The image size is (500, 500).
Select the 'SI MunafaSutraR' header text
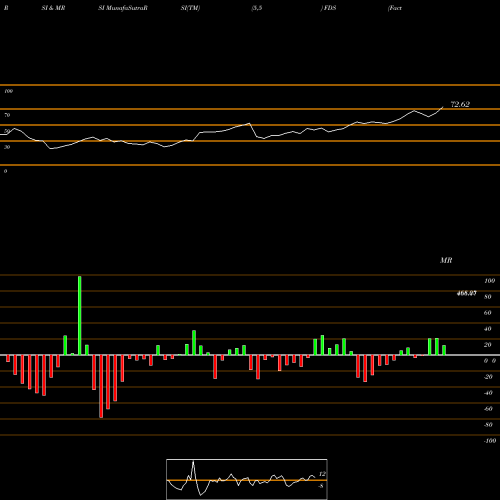pos(123,8)
